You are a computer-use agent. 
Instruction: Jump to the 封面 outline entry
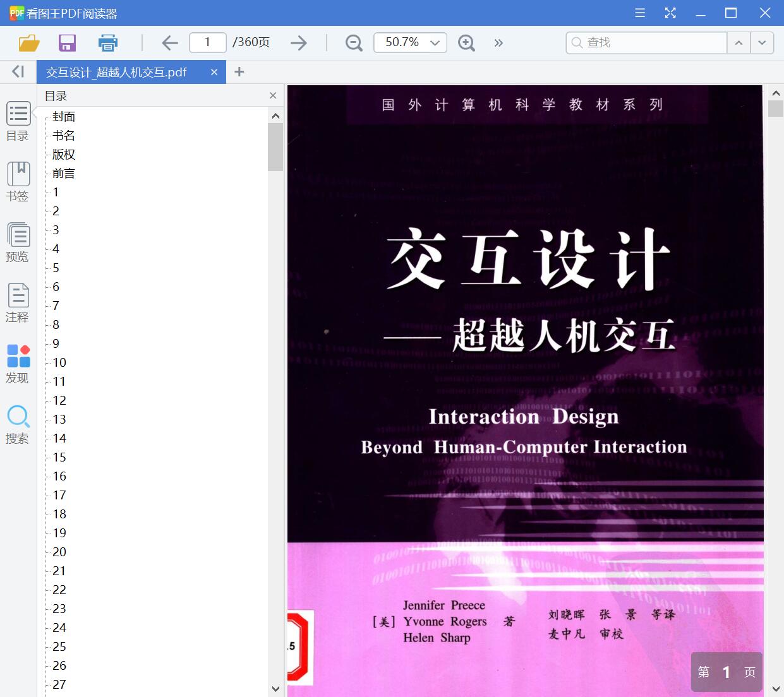[x=64, y=117]
